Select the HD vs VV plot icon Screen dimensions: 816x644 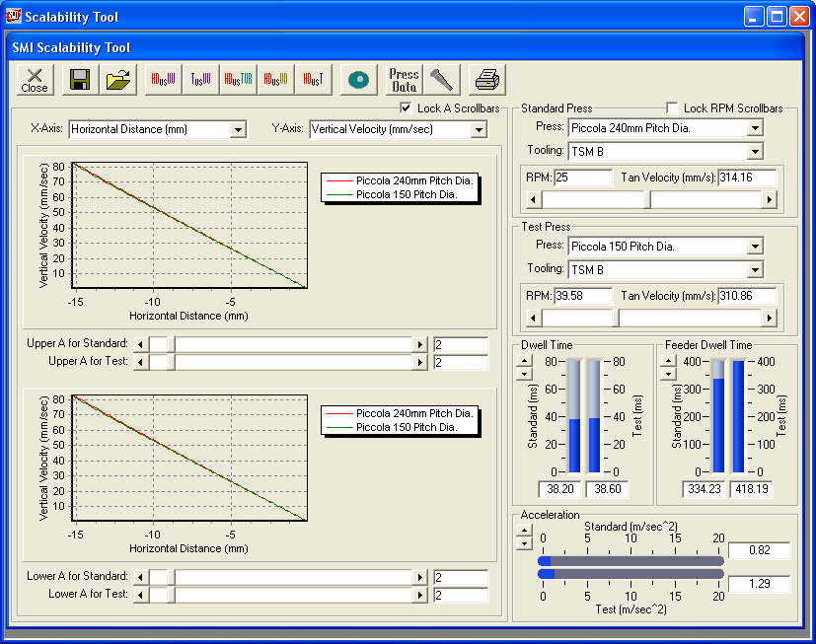coord(164,80)
